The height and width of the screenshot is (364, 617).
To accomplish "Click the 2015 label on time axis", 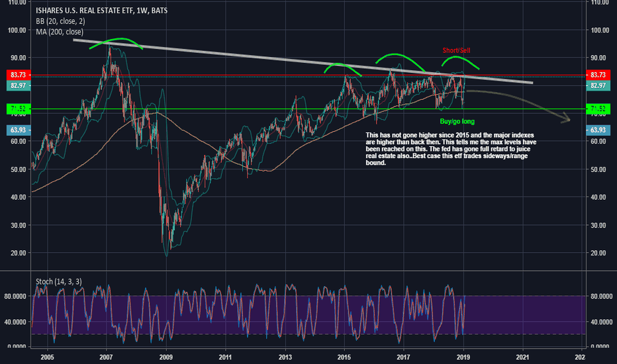I will (x=344, y=357).
